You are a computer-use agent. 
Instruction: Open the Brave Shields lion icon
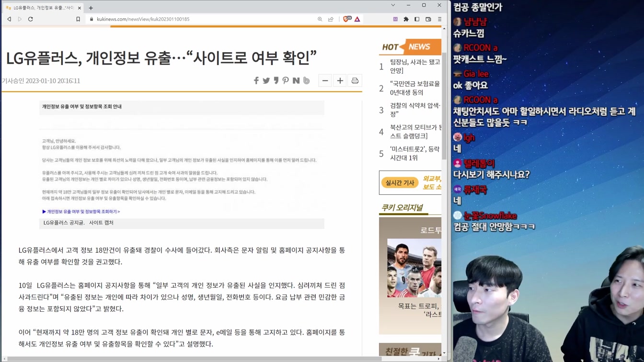click(x=347, y=19)
